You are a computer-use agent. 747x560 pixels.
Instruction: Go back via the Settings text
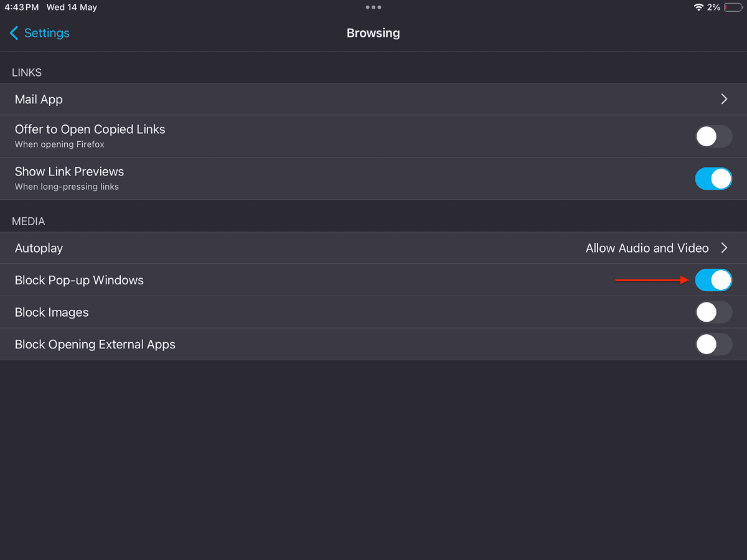click(47, 33)
